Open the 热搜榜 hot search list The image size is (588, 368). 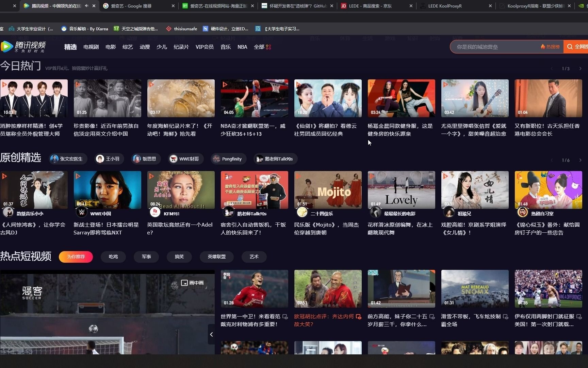coord(551,47)
